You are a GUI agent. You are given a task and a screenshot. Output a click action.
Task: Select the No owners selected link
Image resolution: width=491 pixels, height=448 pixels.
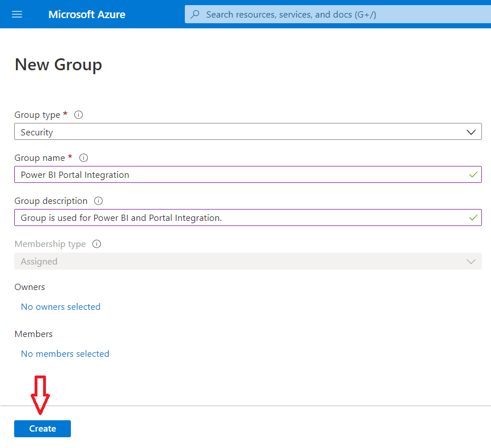61,307
